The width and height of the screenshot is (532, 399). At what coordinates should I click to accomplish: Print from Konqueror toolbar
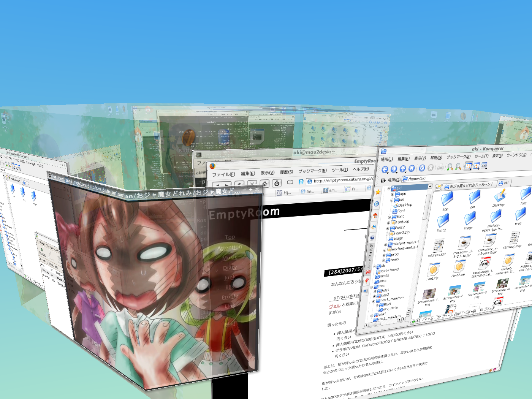click(440, 167)
